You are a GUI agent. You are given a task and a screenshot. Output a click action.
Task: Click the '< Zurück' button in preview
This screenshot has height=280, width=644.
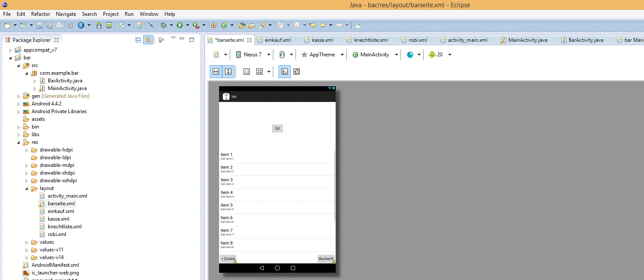coord(228,259)
